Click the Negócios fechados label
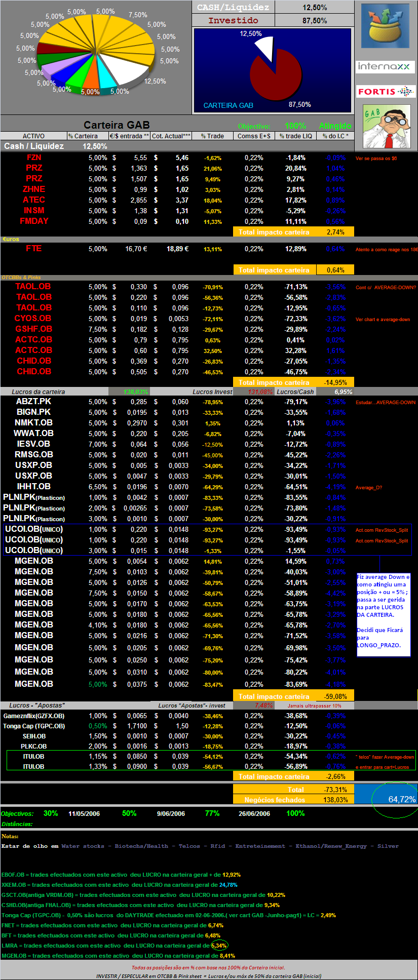Viewport: 418px width, 980px height. coord(275,800)
